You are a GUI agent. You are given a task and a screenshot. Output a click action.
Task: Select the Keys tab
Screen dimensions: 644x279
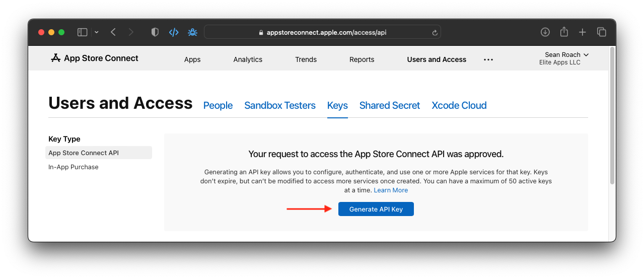[337, 106]
